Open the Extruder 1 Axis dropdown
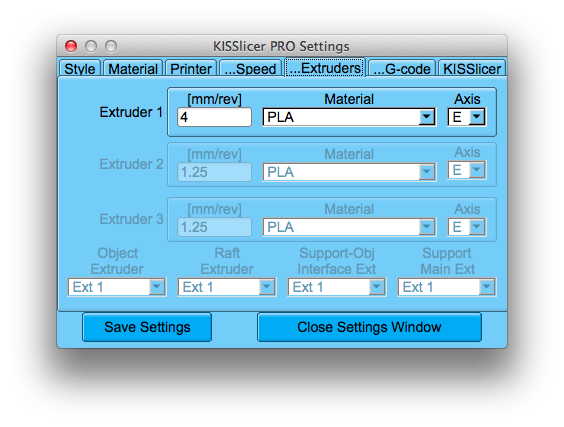The height and width of the screenshot is (427, 564). 467,117
